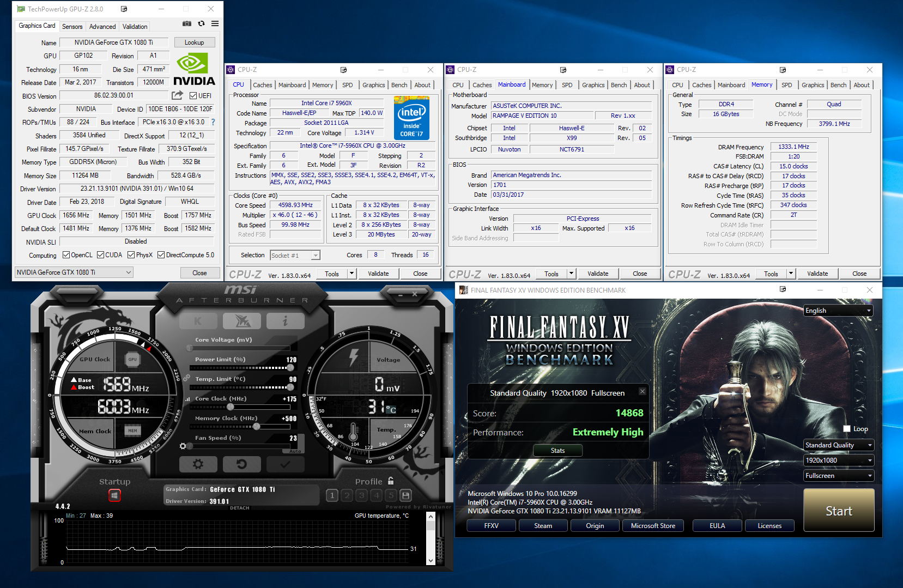Expand Tools arrow in CPU-Z Mainboard window
903x588 pixels.
pos(571,274)
